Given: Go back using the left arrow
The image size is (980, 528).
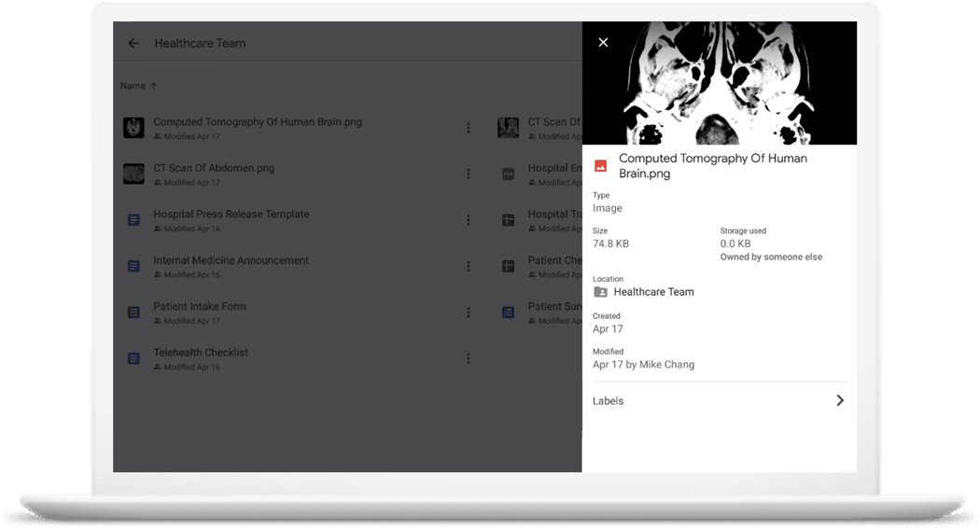Looking at the screenshot, I should [133, 43].
